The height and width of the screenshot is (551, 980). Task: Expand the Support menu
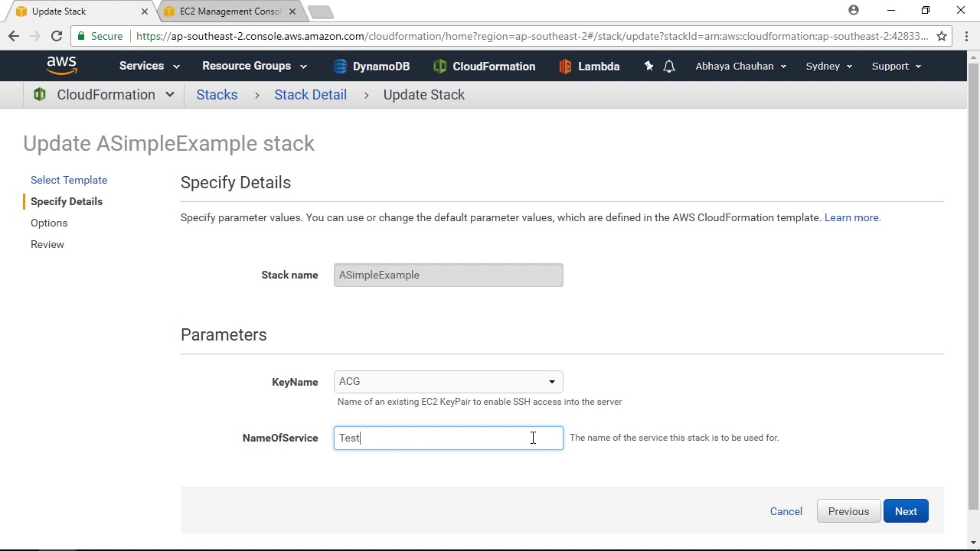[x=896, y=66]
